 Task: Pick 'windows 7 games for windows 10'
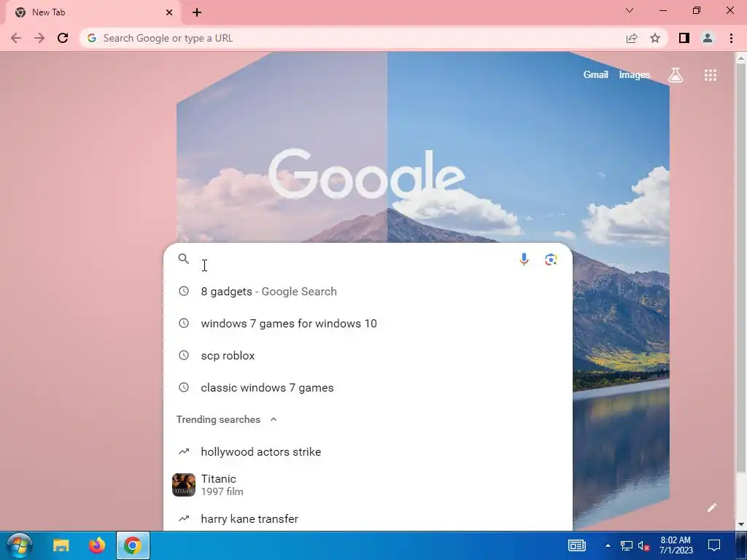tap(368, 323)
